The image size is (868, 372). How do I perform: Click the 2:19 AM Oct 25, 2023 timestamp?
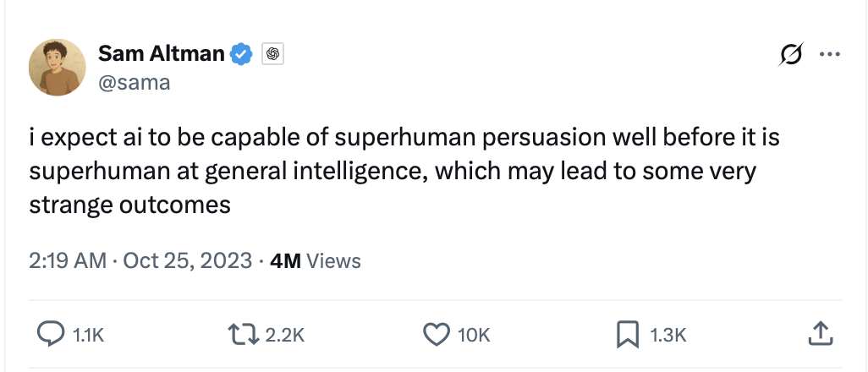(140, 260)
